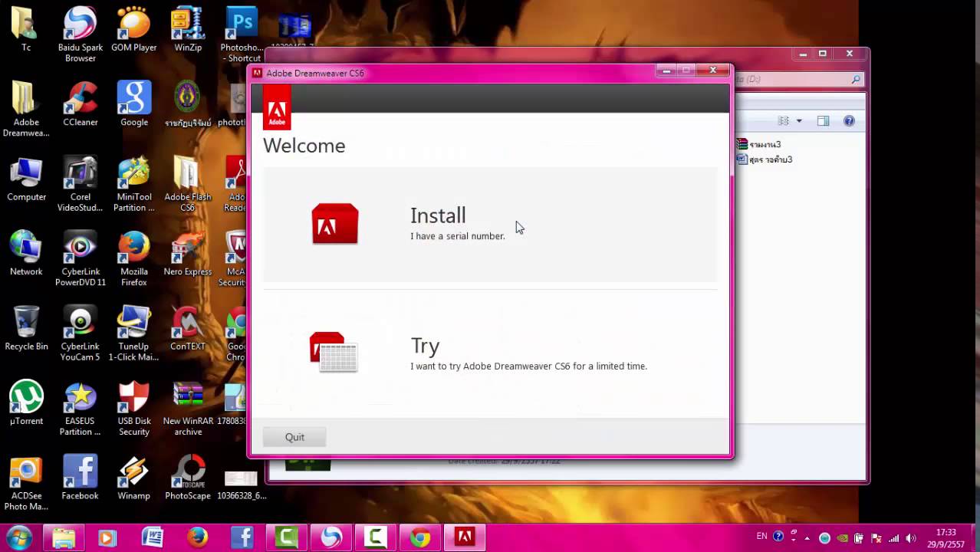Screen dimensions: 980x552
Task: Select TuneUp 1-Click Maintenance icon
Action: coord(133,333)
